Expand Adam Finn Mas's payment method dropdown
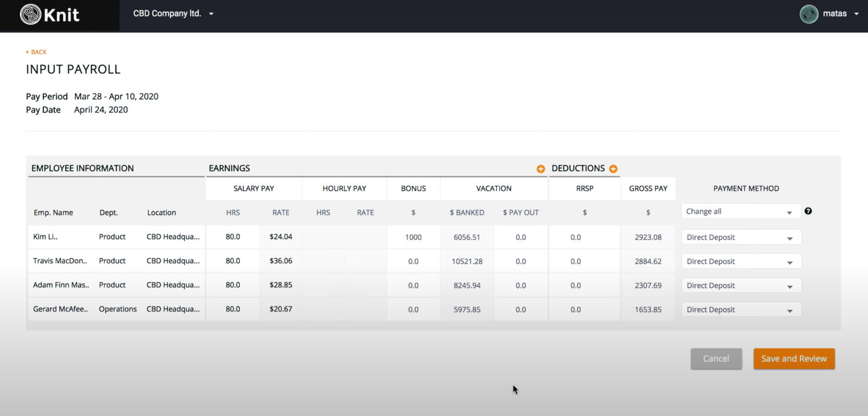 pyautogui.click(x=741, y=285)
